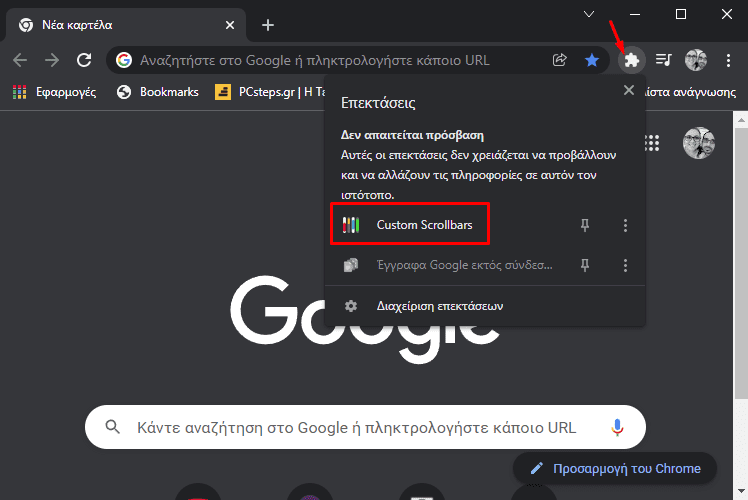
Task: Maximize the Chrome window
Action: click(681, 14)
